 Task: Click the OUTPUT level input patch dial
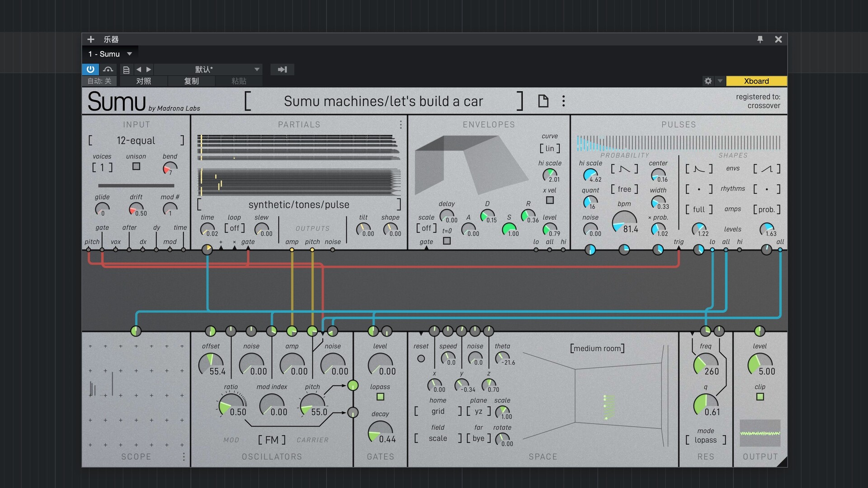pos(760,331)
